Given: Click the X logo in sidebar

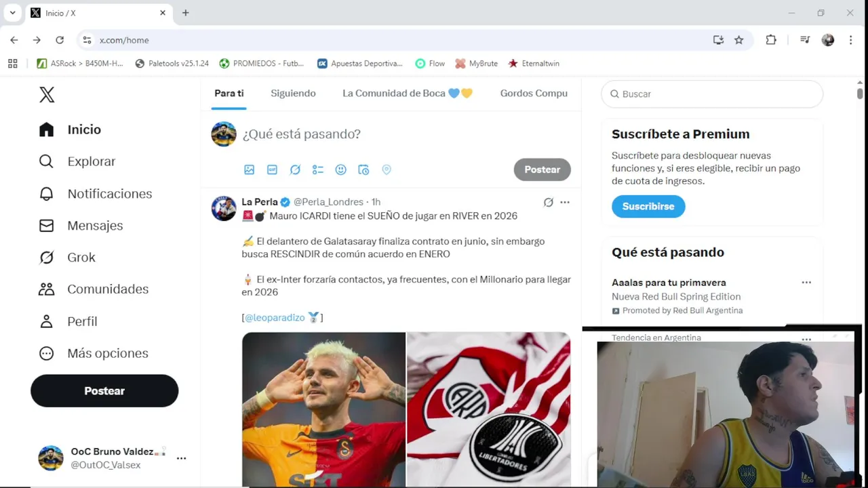Looking at the screenshot, I should pos(47,95).
